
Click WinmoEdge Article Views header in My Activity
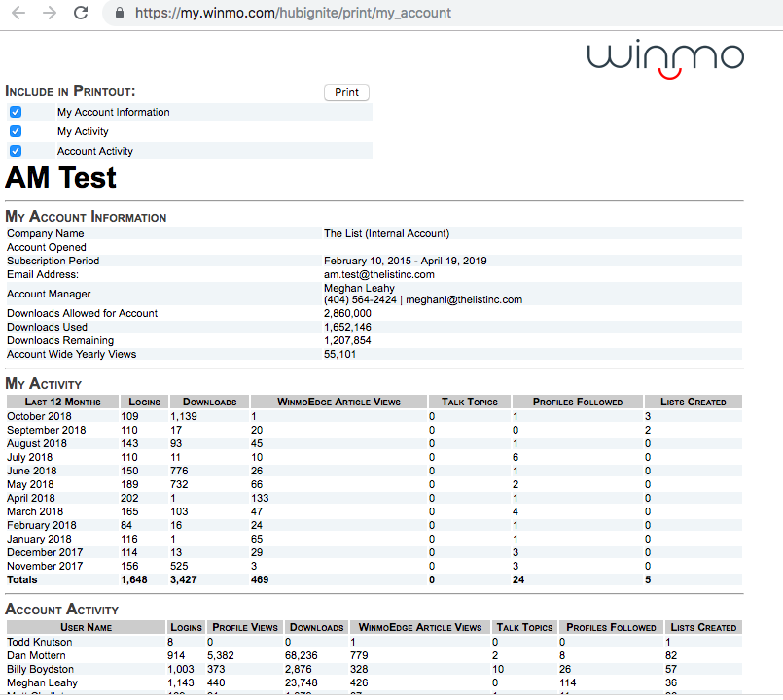(x=339, y=402)
